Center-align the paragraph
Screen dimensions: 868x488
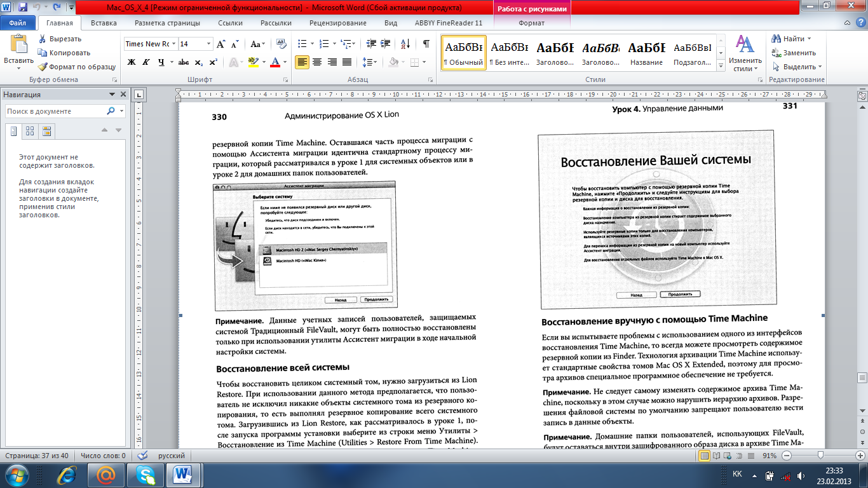[x=316, y=62]
